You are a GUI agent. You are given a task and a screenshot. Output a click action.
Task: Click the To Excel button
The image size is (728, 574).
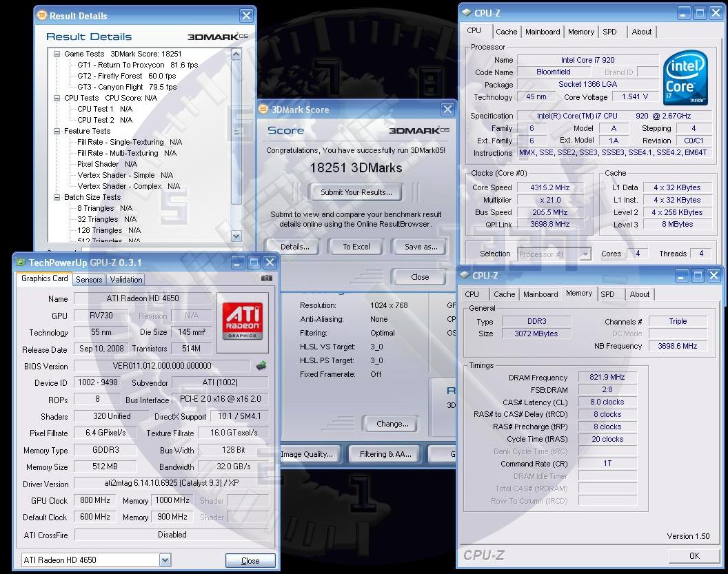click(x=356, y=247)
